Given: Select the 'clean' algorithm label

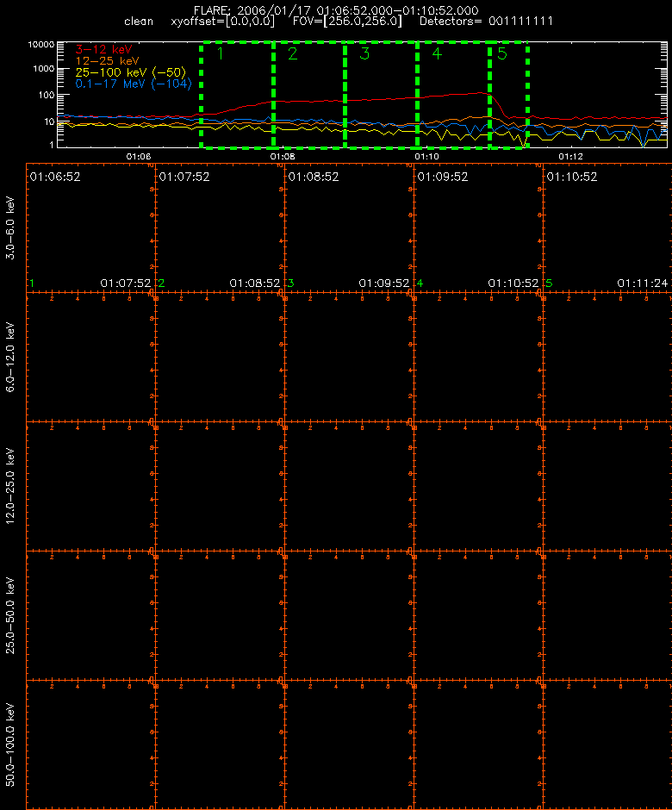Looking at the screenshot, I should [x=139, y=22].
